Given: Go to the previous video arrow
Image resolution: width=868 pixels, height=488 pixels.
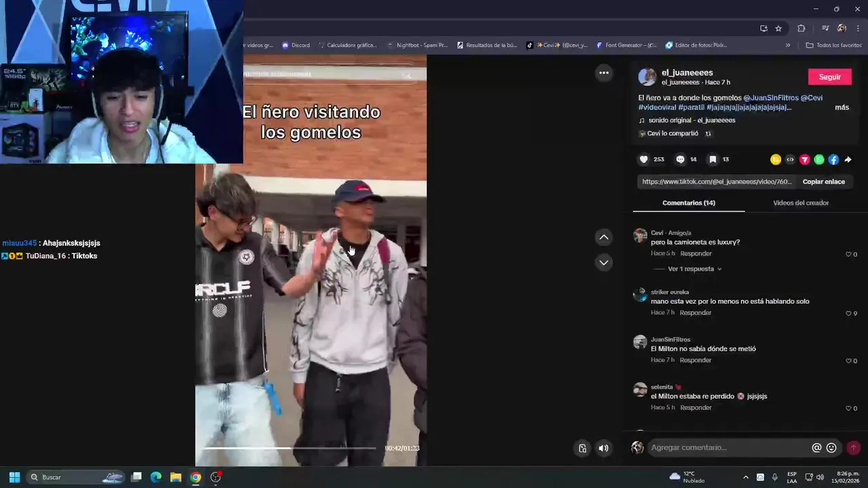Looking at the screenshot, I should coord(604,237).
